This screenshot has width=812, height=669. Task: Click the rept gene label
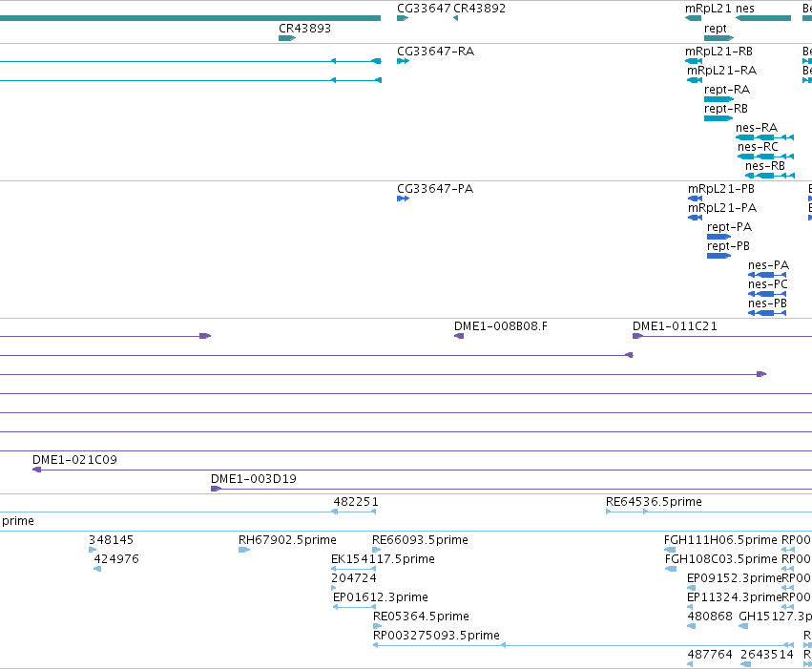[716, 29]
